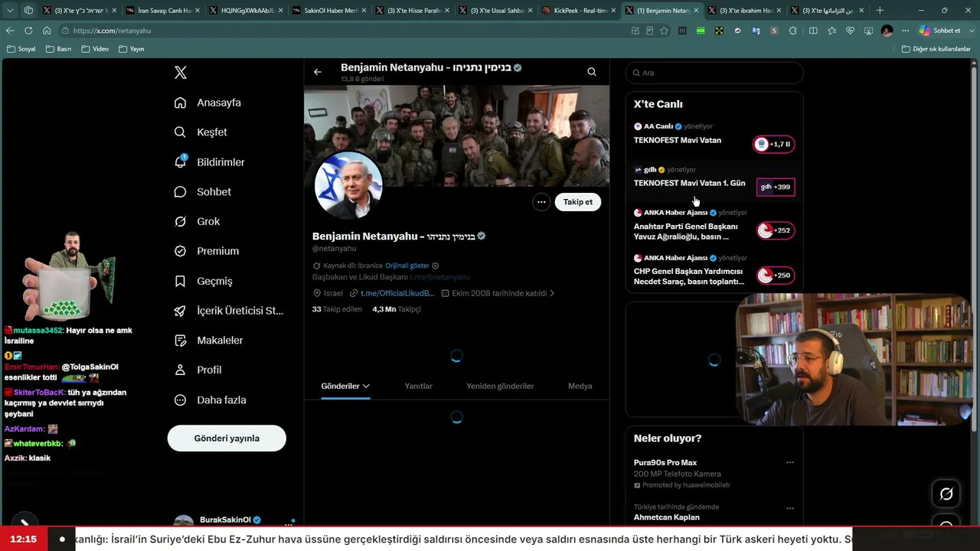This screenshot has height=551, width=980.
Task: Open the profile three-dot options button
Action: coord(541,202)
